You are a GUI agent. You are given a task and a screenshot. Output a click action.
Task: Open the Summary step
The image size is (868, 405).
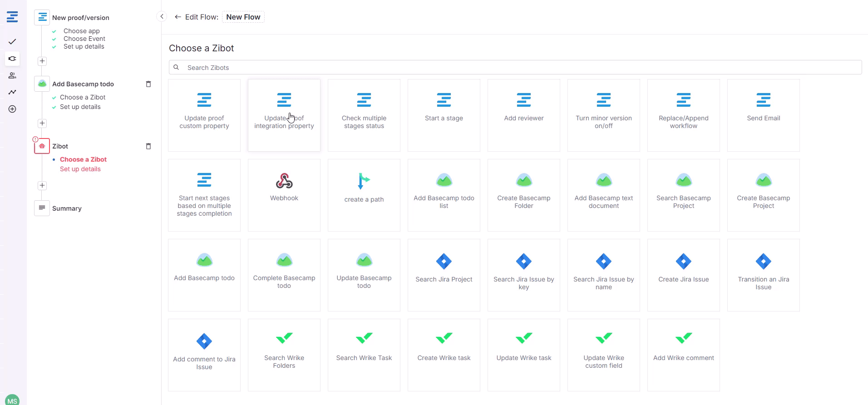[67, 208]
